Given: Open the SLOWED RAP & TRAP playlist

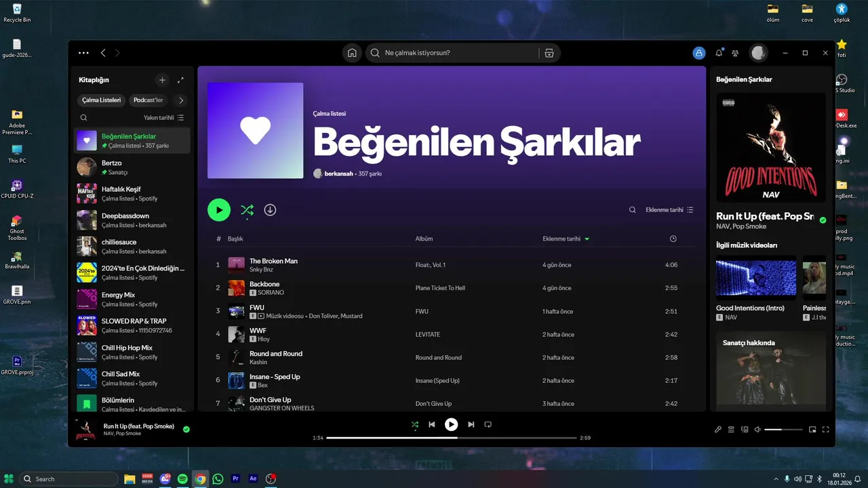Looking at the screenshot, I should [132, 326].
